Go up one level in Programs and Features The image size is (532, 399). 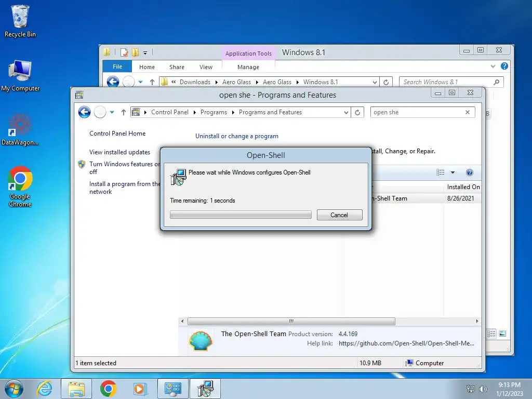tap(124, 112)
